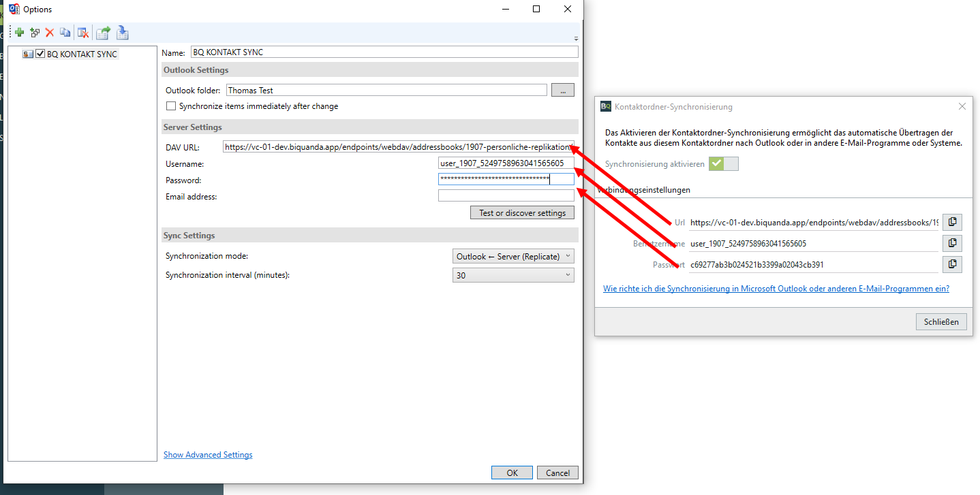Click the BQ logo in Kontaktordner-Synchronisierung

[606, 106]
